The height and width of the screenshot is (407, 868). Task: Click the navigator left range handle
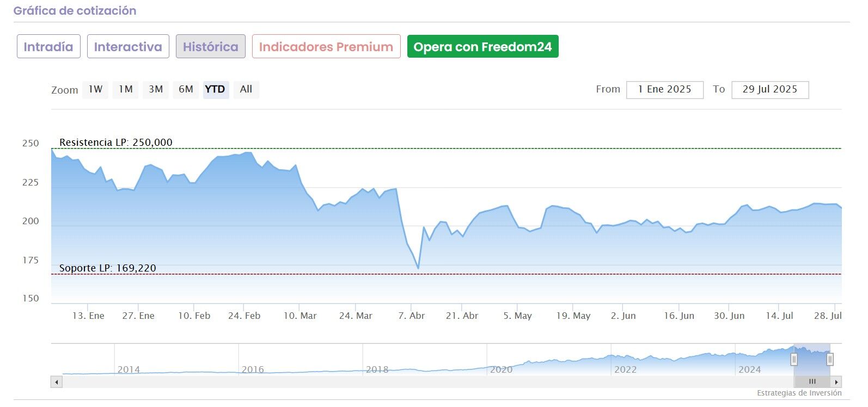click(794, 359)
